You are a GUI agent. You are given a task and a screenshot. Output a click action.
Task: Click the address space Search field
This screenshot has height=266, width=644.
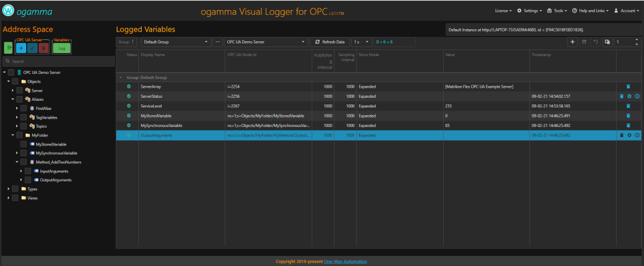tap(58, 61)
